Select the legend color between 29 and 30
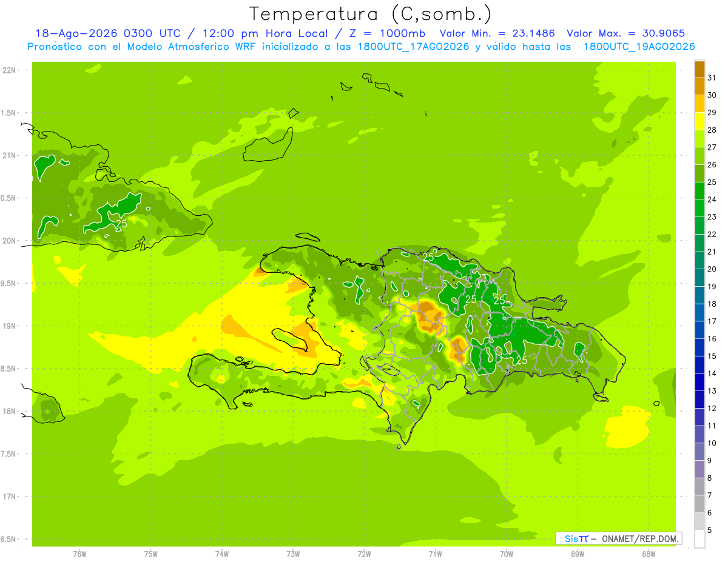Viewport: 728px width, 562px height. tap(699, 104)
